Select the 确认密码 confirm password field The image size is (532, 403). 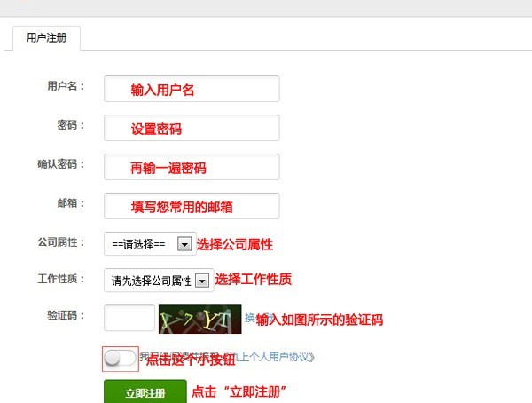(x=192, y=168)
